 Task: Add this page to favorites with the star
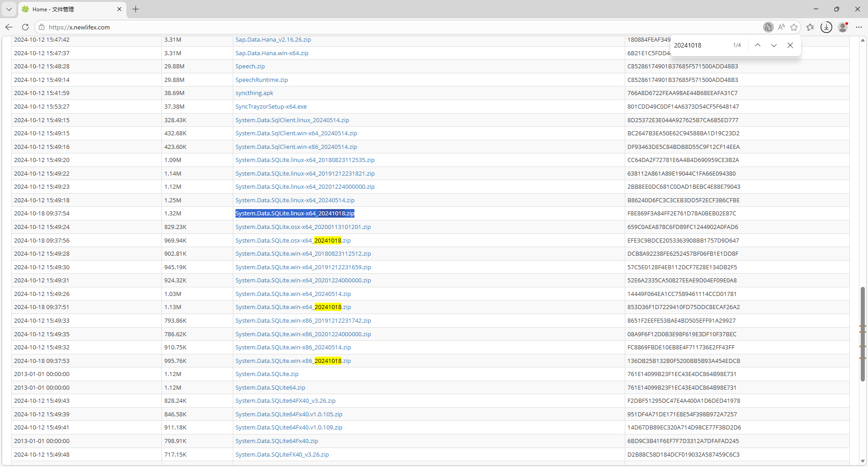click(x=794, y=27)
